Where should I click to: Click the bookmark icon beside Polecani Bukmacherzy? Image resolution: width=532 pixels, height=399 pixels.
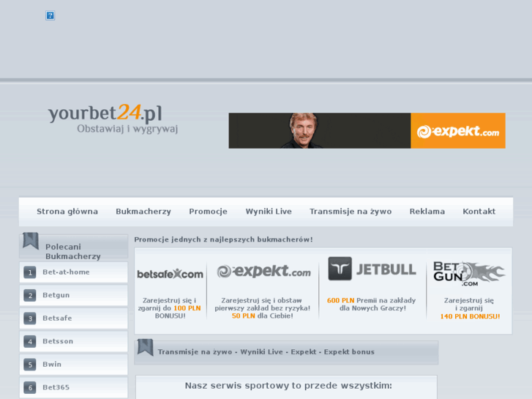pyautogui.click(x=31, y=240)
